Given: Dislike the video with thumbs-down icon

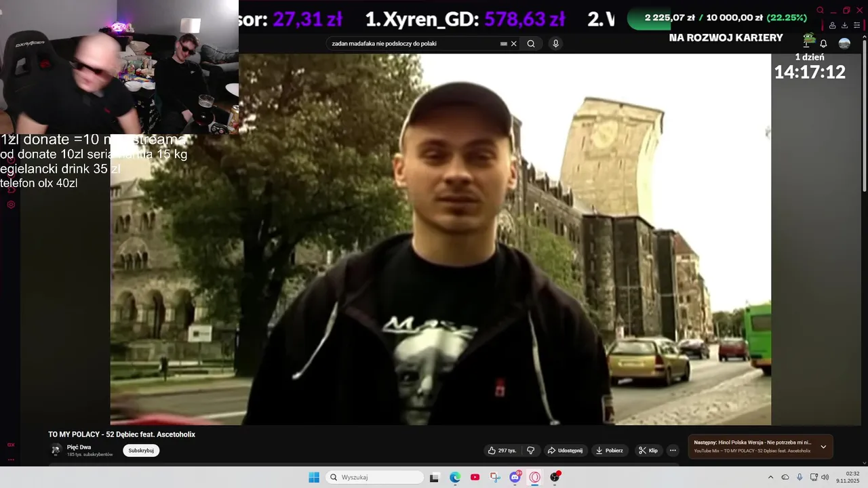Looking at the screenshot, I should (x=531, y=450).
